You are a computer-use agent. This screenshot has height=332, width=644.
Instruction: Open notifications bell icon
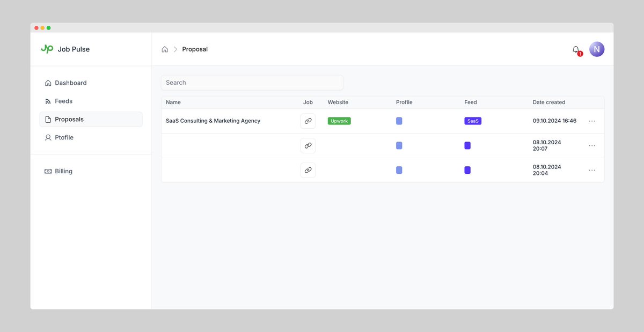[576, 49]
